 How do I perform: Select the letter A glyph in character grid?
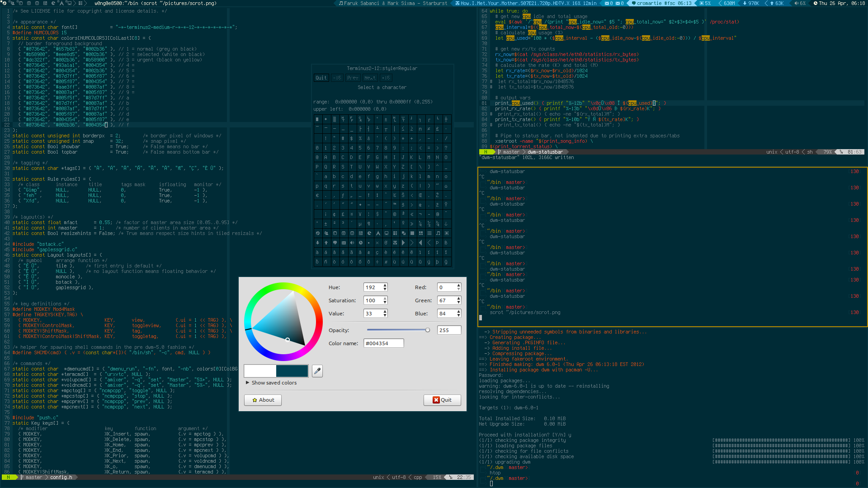326,157
